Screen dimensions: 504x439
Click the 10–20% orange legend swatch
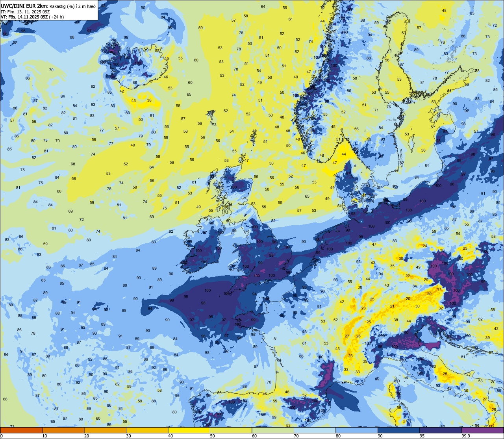[x=63, y=430]
